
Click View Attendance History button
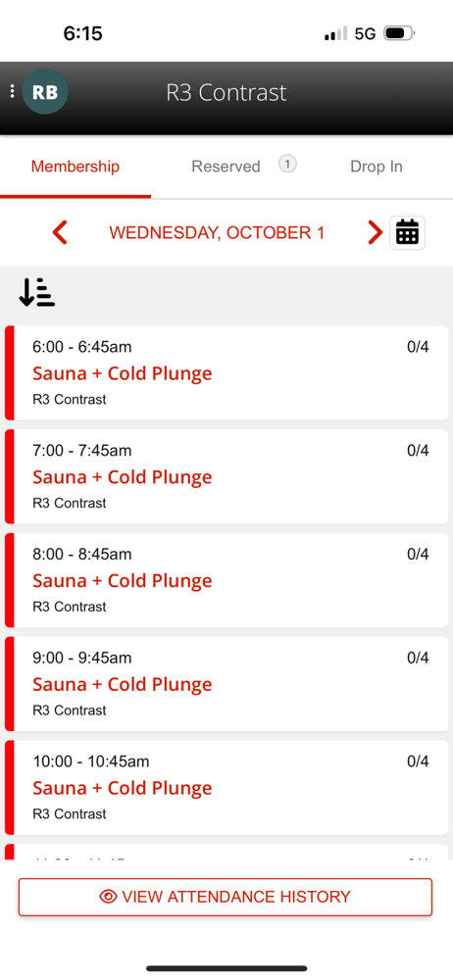tap(226, 897)
